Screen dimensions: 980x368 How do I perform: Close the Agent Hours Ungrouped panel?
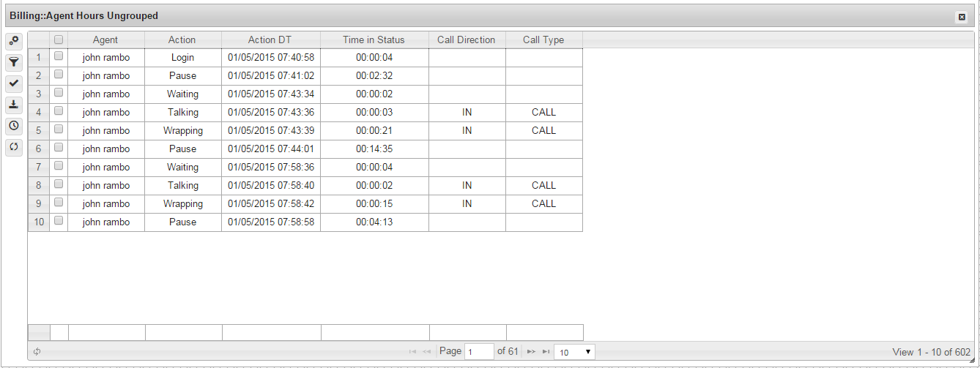coord(962,17)
